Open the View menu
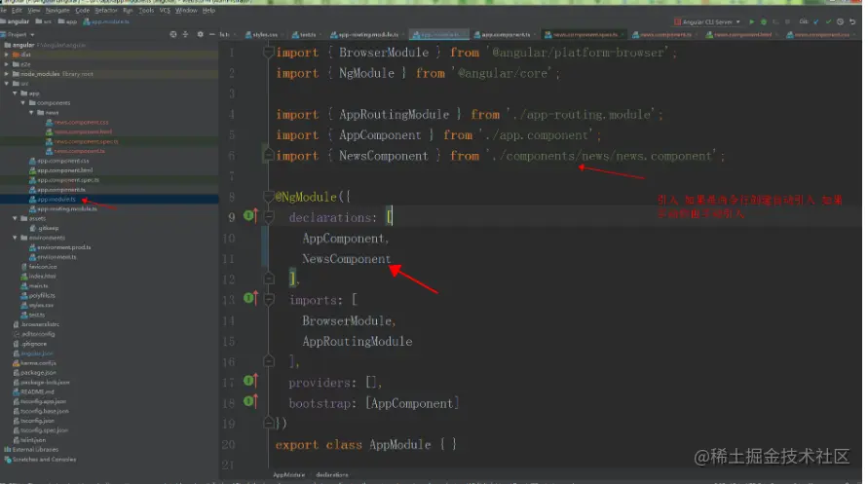Screen dimensions: 868x484 click(x=34, y=10)
